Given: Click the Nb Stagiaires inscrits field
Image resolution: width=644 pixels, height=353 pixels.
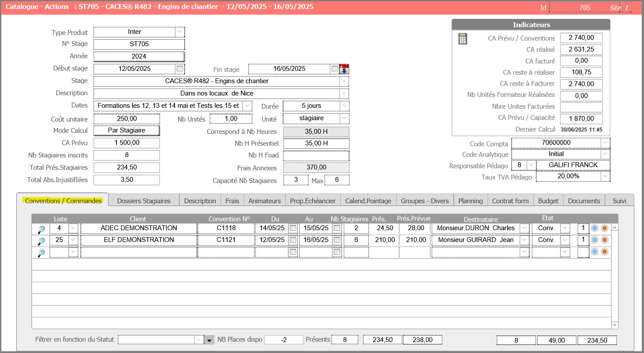Looking at the screenshot, I should tap(127, 155).
